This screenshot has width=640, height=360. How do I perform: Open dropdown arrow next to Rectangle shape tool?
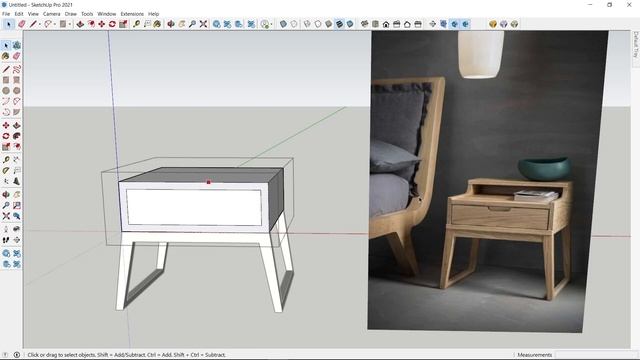(x=69, y=24)
